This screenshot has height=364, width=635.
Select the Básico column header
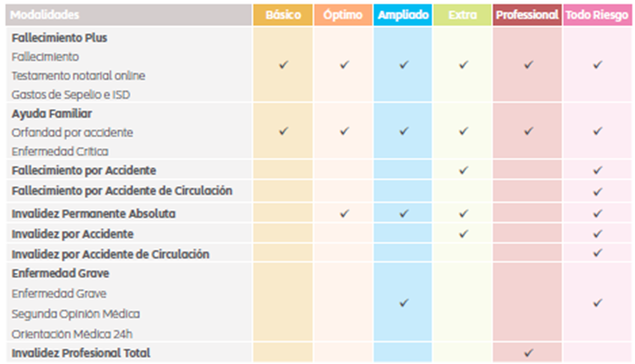click(282, 16)
